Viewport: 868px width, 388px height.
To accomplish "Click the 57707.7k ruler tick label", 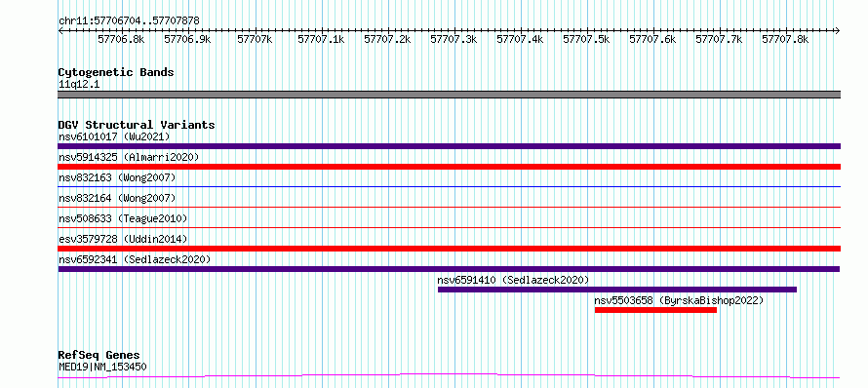I will click(719, 39).
